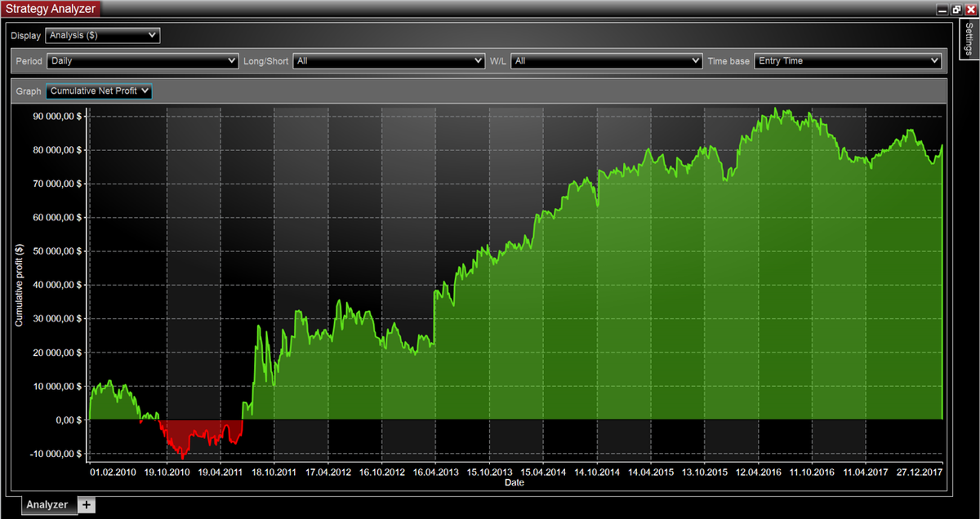Open the Display dropdown showing Analysis ($)

(103, 36)
